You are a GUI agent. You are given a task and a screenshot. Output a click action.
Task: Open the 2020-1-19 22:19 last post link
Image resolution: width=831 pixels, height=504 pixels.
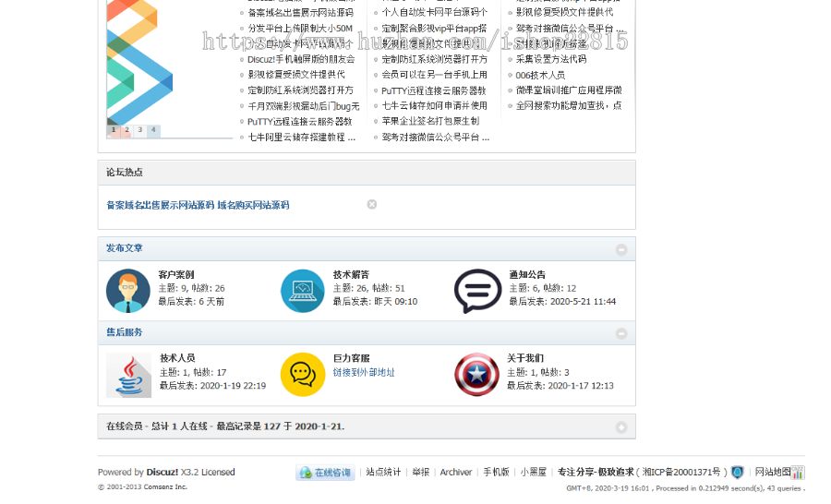(234, 386)
